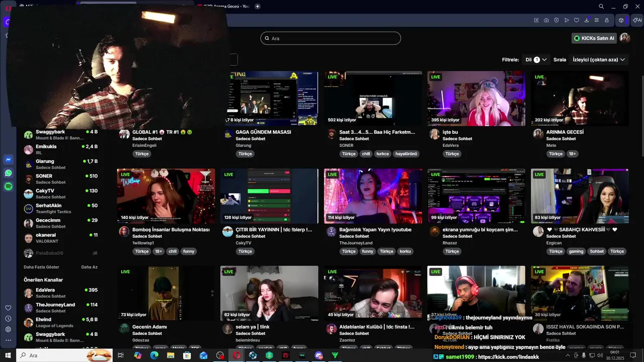Open Bomboş İnsanlar Buluşma Noktası thumbnail
This screenshot has width=644, height=362.
pos(166,196)
